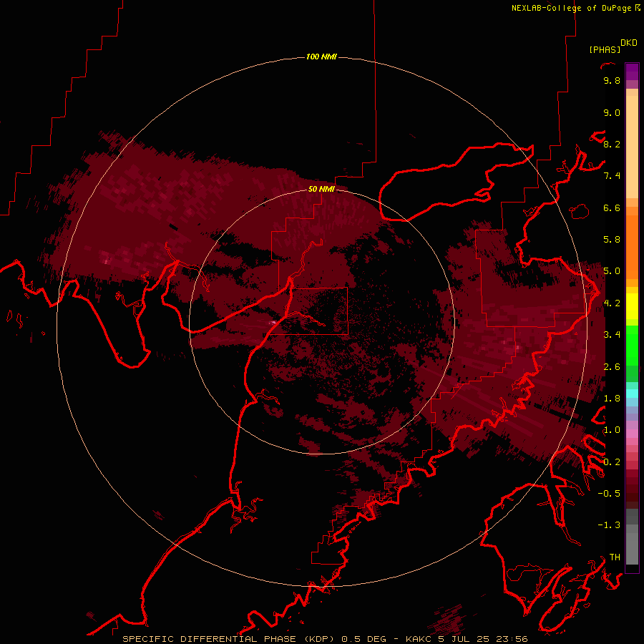Click the 100 NMI range ring label
644x644 pixels.
pyautogui.click(x=321, y=57)
